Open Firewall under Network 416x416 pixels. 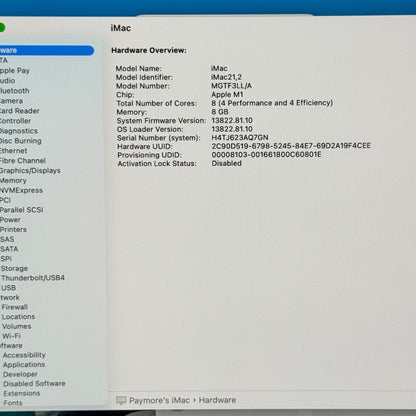15,307
